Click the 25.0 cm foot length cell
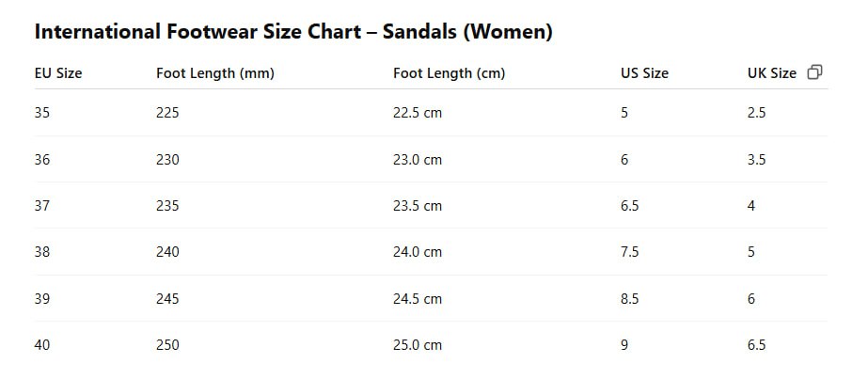 (x=418, y=345)
